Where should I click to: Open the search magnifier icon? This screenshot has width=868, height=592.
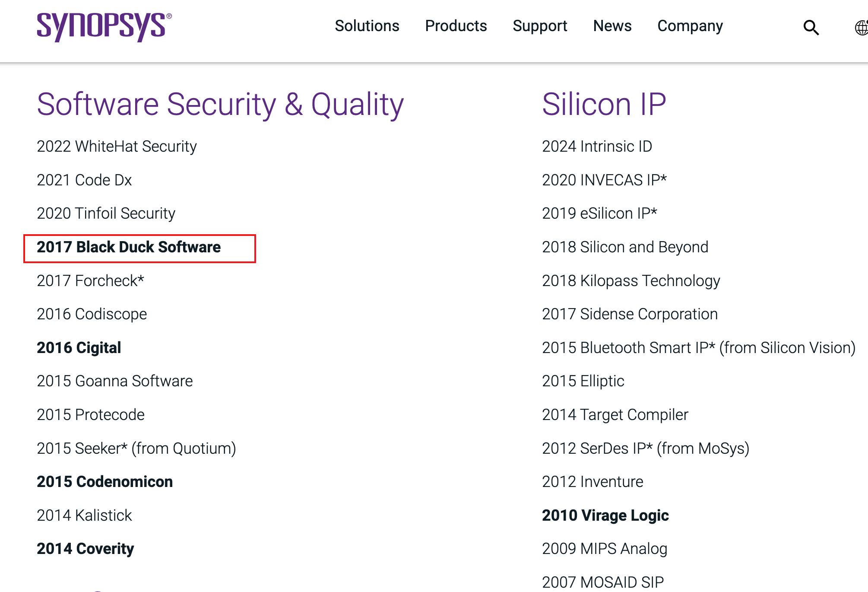(x=811, y=28)
